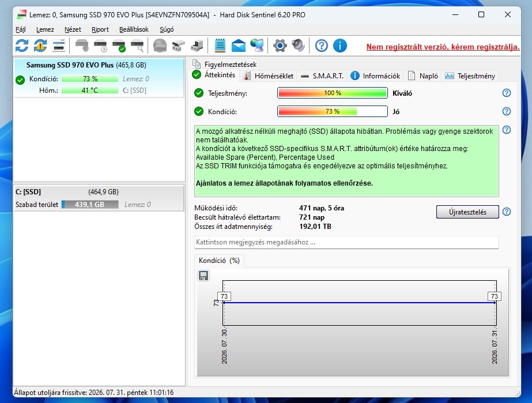Click the Kondíció 73 % bar in overview
Screen dimensions: 532x403
[x=333, y=111]
